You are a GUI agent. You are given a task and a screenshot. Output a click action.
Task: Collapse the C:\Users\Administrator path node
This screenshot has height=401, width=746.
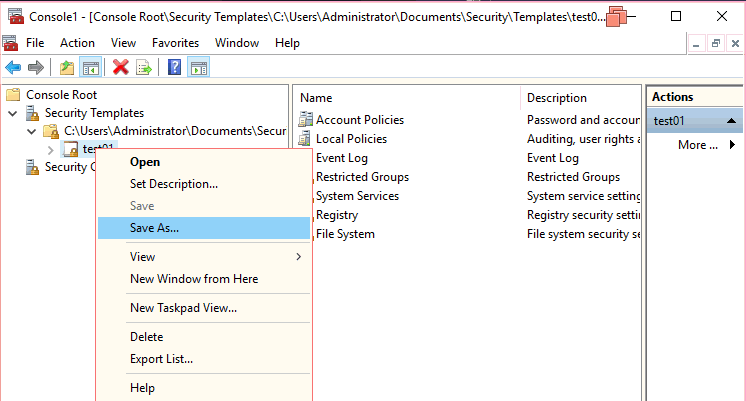pos(31,132)
